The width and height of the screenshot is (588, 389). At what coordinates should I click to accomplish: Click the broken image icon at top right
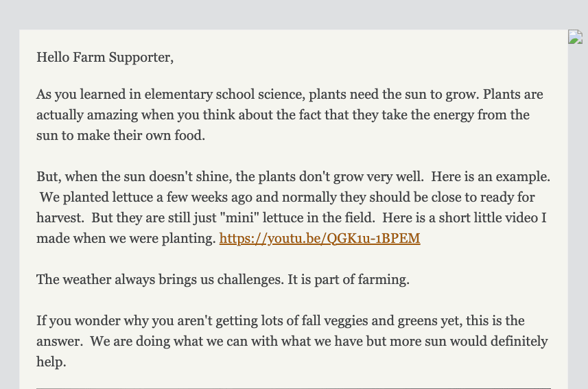coord(575,37)
